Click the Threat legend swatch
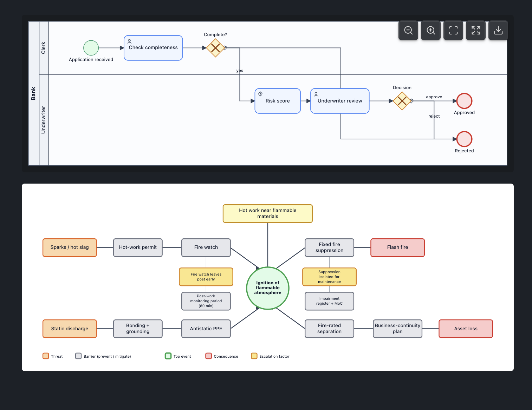532x410 pixels. coord(46,356)
